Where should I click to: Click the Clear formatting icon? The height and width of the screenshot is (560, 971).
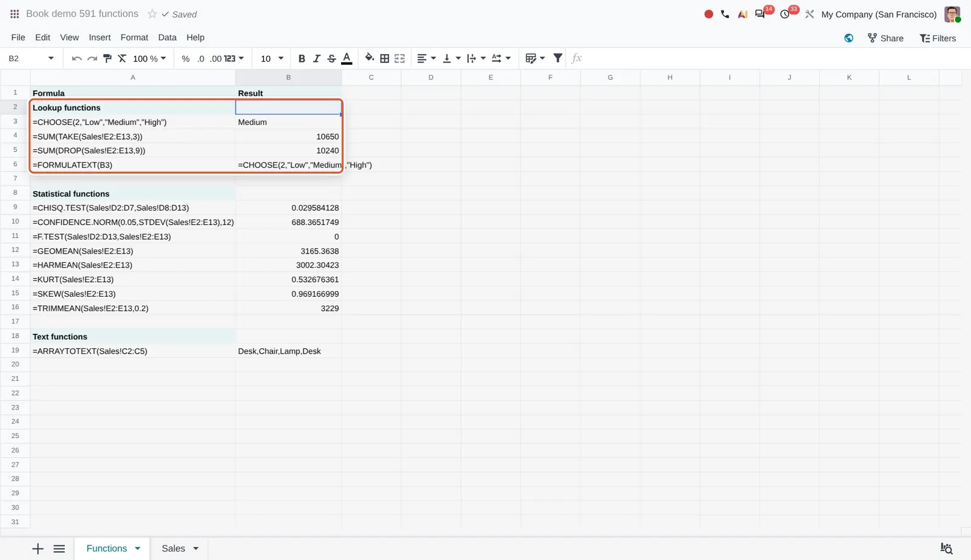point(122,58)
